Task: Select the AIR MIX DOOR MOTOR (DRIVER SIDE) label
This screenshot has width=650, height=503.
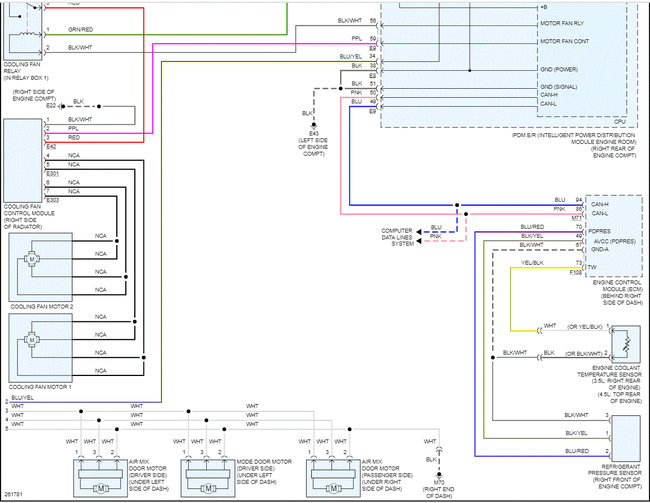Action: coord(149,475)
